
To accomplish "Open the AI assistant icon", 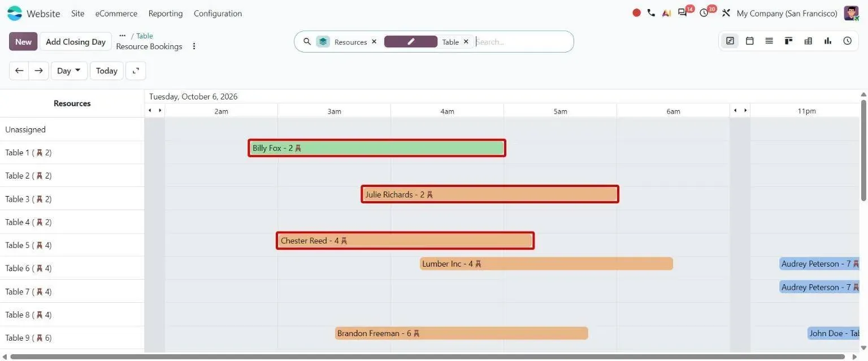I will coord(666,13).
